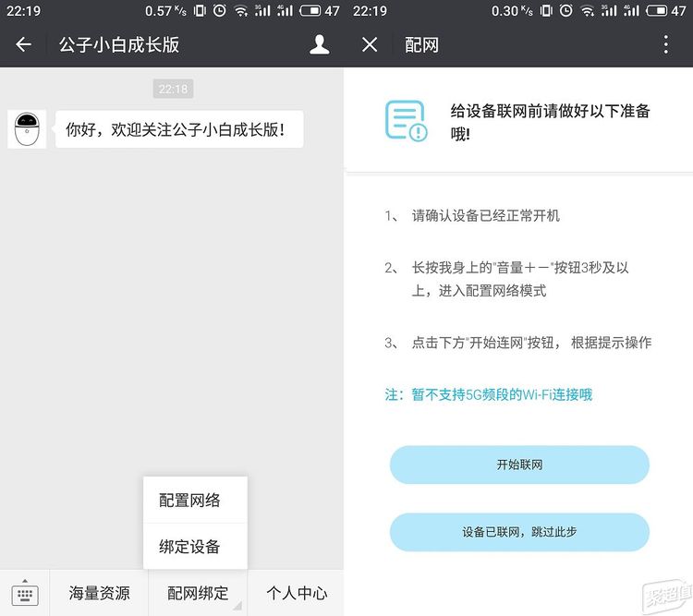Viewport: 693px width, 616px height.
Task: Switch to keyboard input icon
Action: [x=25, y=593]
